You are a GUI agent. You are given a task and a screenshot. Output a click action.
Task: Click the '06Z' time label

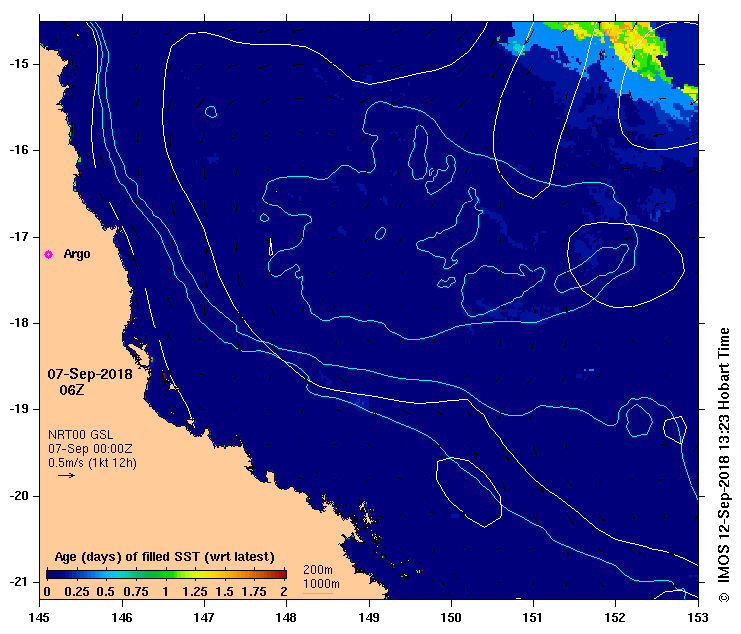click(72, 390)
